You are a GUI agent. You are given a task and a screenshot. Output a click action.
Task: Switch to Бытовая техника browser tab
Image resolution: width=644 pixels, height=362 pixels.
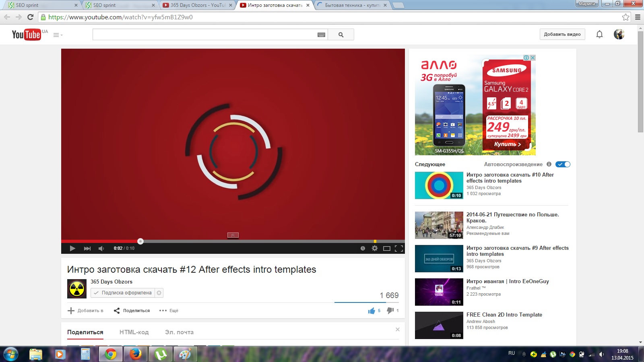(351, 5)
